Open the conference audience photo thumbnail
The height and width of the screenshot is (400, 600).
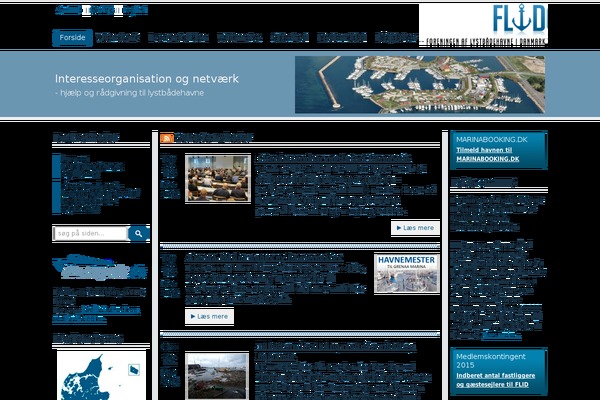[218, 178]
